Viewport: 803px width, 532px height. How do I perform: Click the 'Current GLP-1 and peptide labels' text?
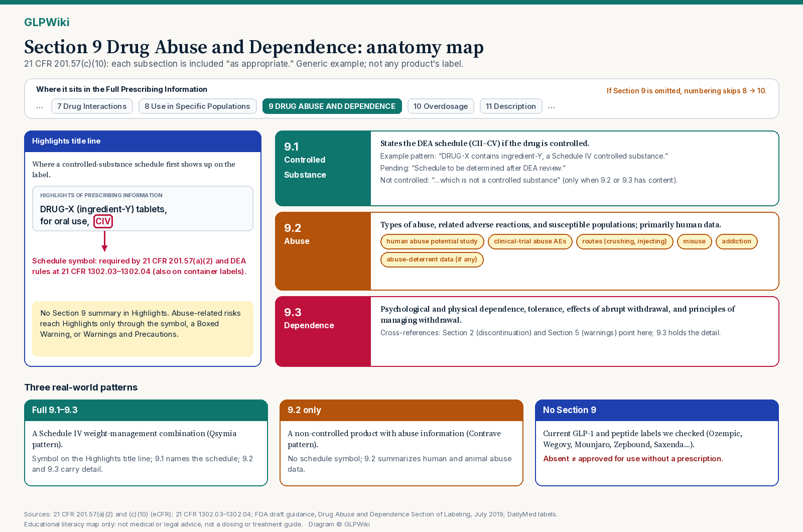click(642, 439)
